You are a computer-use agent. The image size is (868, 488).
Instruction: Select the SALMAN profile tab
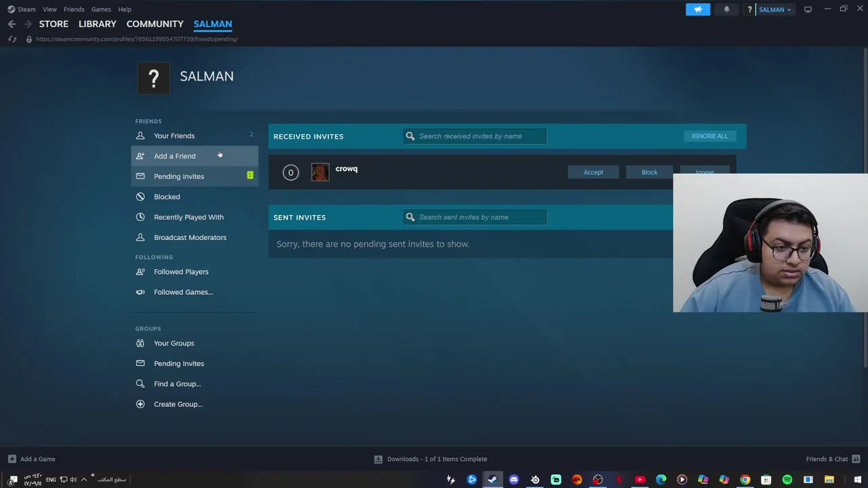click(x=213, y=24)
